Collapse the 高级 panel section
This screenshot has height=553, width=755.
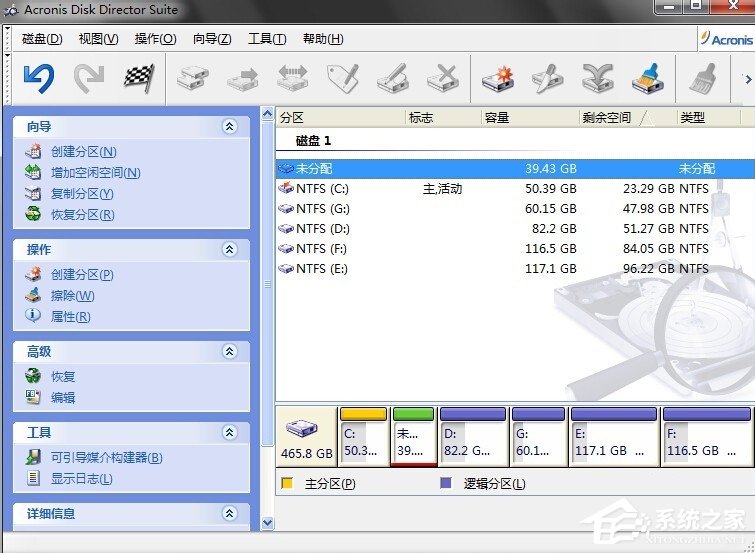pyautogui.click(x=229, y=352)
